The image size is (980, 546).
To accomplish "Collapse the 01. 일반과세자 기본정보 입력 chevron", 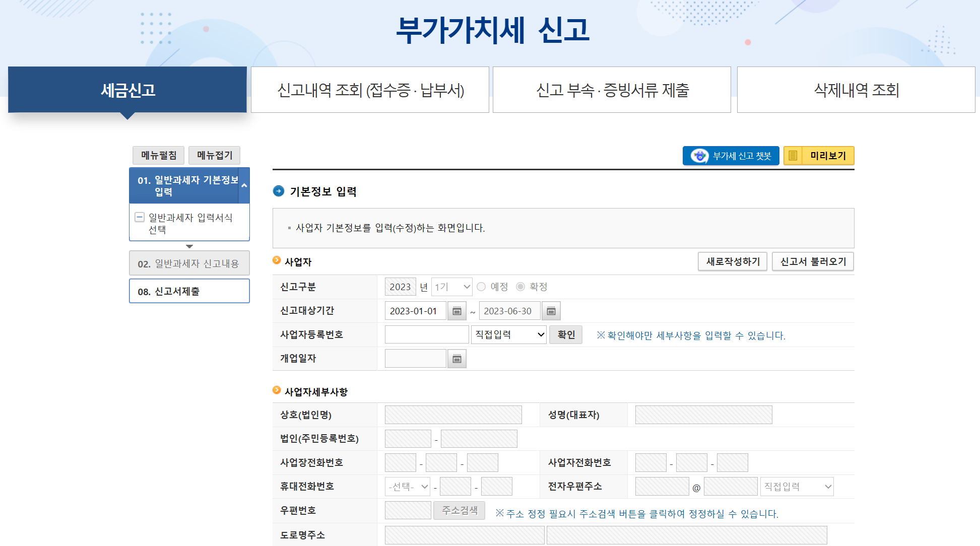I will pyautogui.click(x=244, y=185).
